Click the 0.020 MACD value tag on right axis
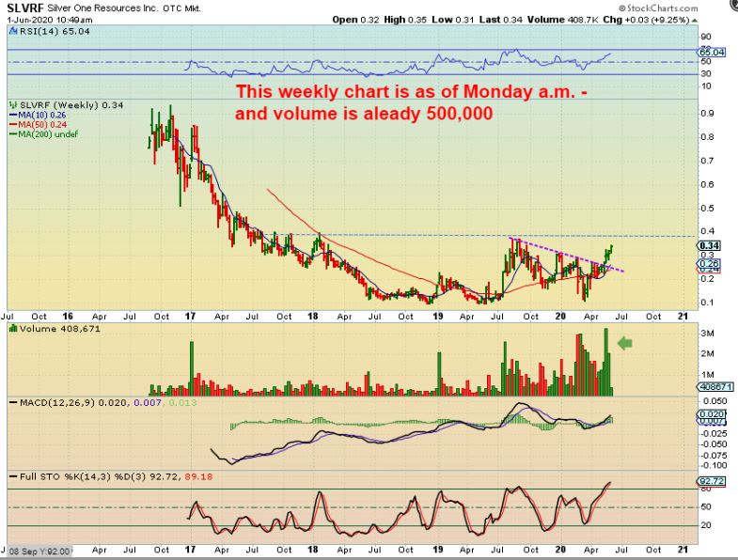This screenshot has width=738, height=560. [711, 414]
